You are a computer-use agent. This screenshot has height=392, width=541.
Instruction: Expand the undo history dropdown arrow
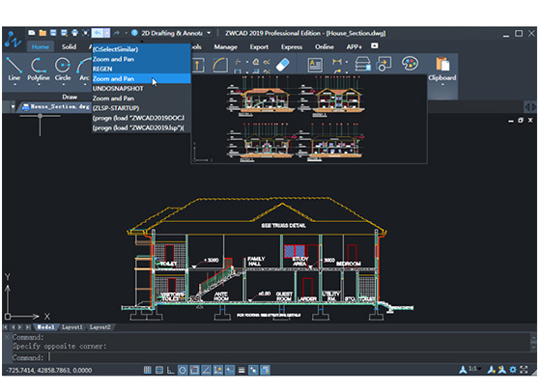coord(107,33)
